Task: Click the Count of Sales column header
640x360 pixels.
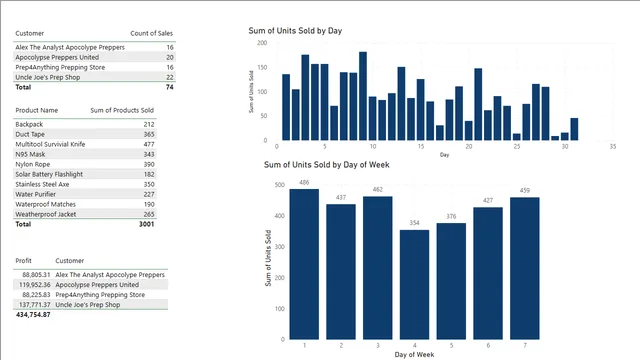Action: [151, 33]
